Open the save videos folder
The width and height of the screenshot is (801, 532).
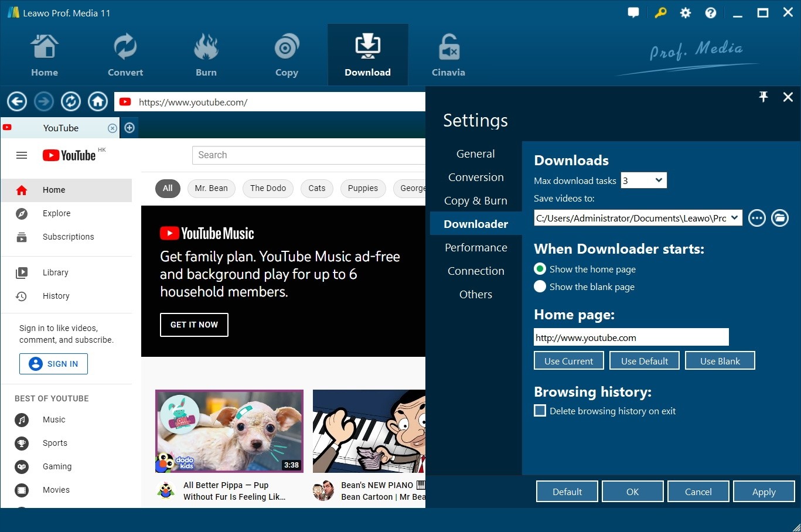[x=780, y=219]
